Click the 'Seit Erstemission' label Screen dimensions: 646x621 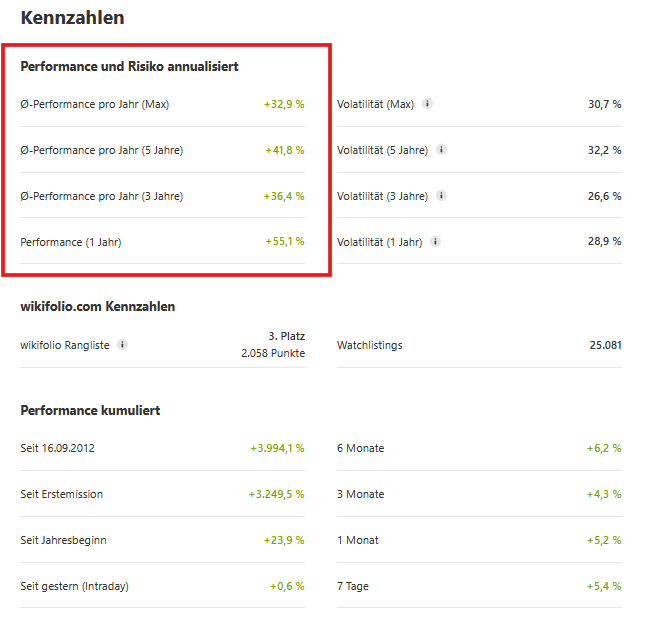[x=61, y=494]
